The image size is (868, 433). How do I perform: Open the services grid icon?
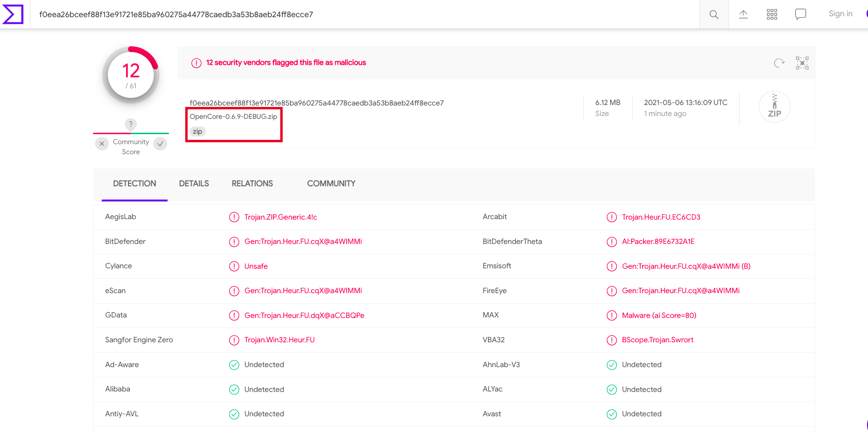[x=772, y=14]
